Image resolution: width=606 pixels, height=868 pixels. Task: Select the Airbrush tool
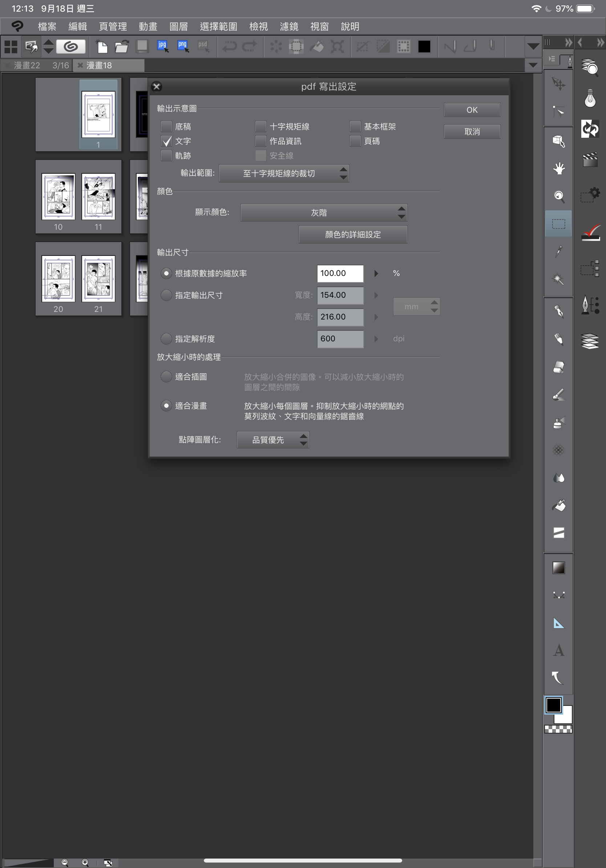coord(558,422)
